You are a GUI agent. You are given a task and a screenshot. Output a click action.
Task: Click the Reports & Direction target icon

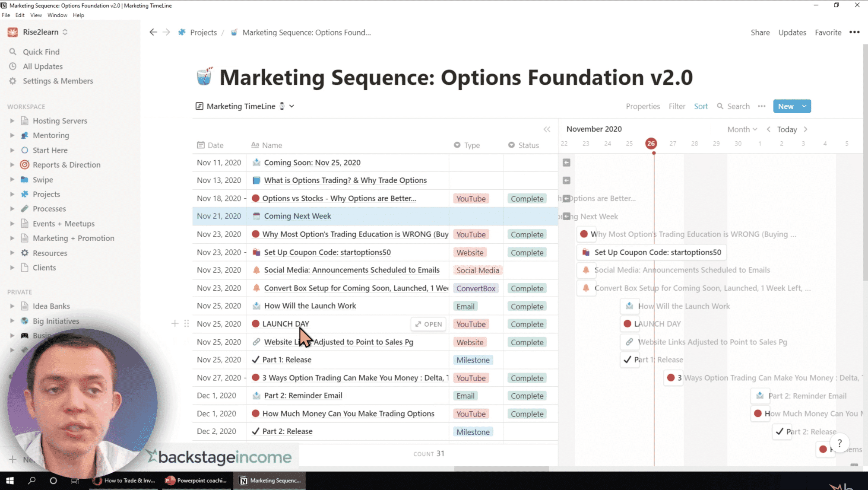(x=25, y=165)
